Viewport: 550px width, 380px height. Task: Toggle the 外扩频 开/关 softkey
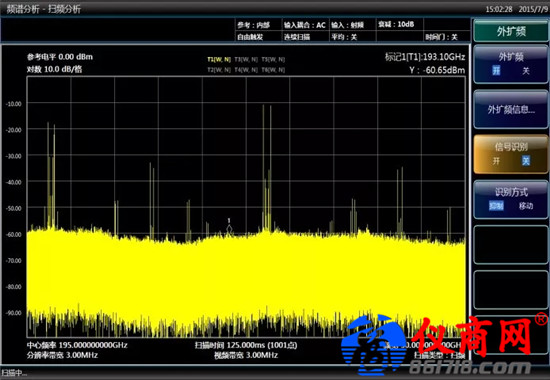pos(511,64)
